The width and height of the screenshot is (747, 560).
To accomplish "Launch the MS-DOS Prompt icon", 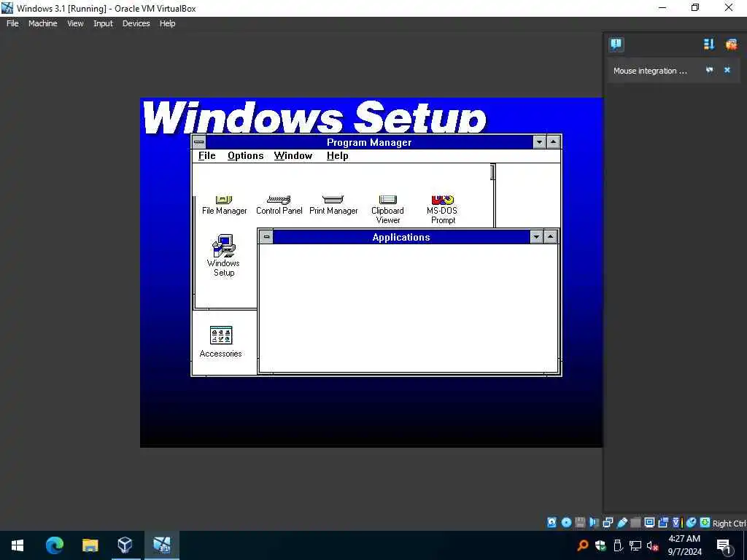I will [x=443, y=210].
